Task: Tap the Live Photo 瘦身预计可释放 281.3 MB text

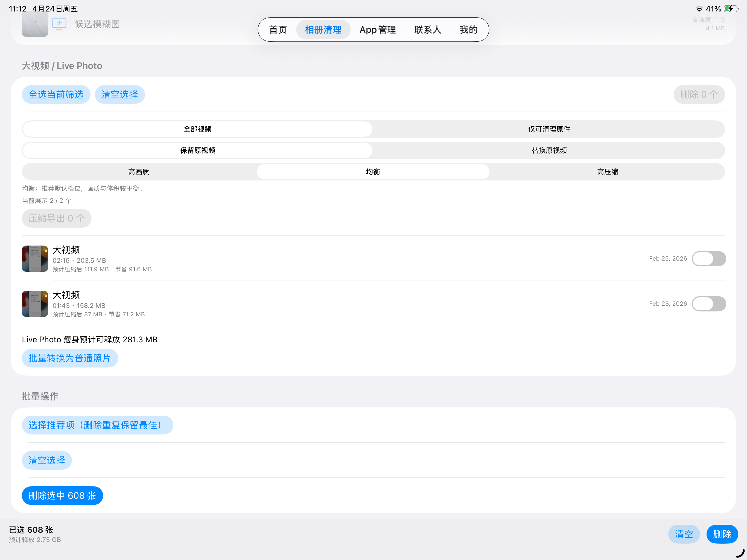Action: 90,340
